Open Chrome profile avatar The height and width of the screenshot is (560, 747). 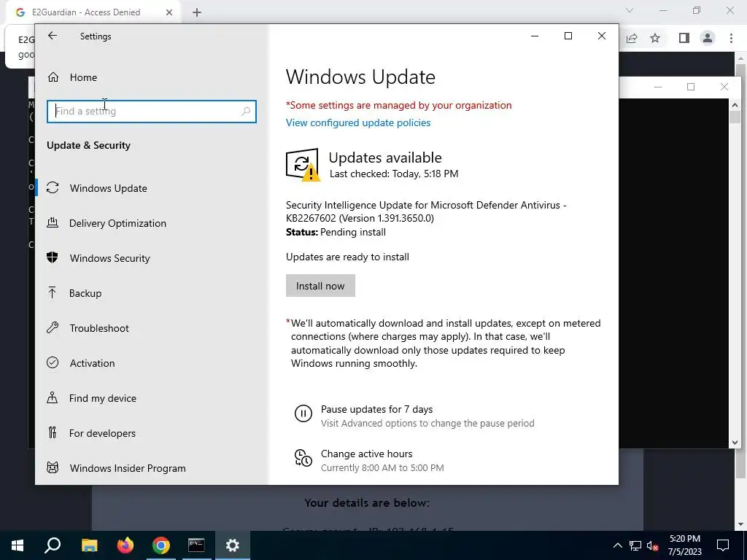click(x=708, y=38)
